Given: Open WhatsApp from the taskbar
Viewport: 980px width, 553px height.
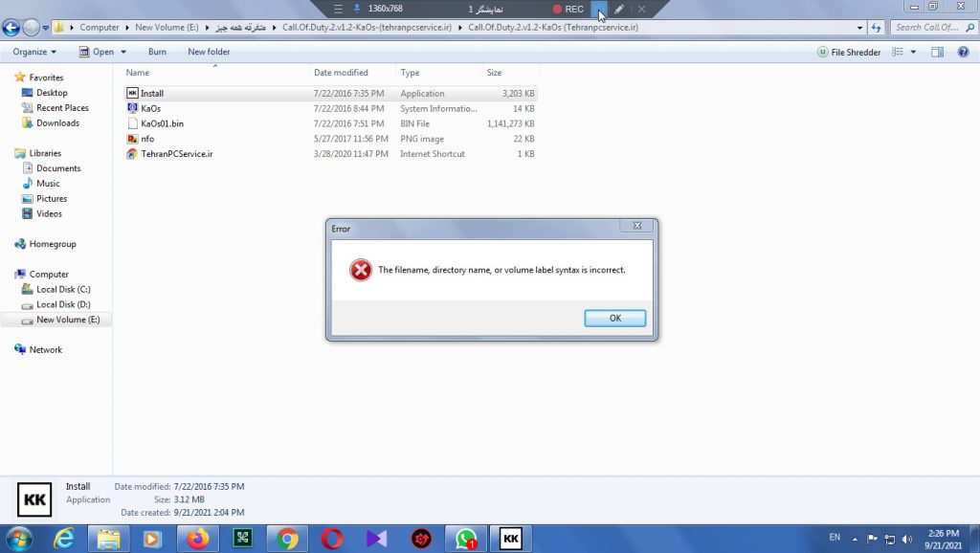Looking at the screenshot, I should coord(466,539).
